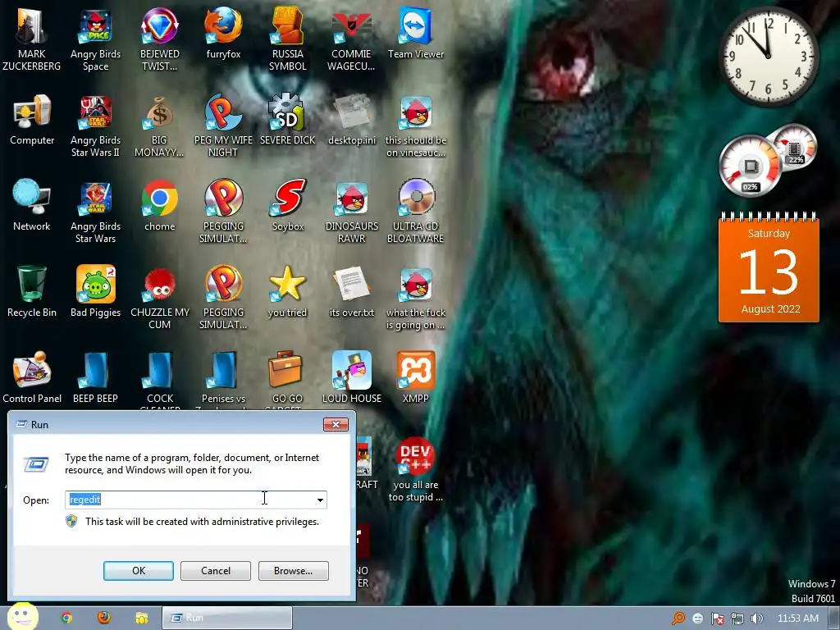The height and width of the screenshot is (630, 840).
Task: Click OK in the Run dialog
Action: coord(138,571)
